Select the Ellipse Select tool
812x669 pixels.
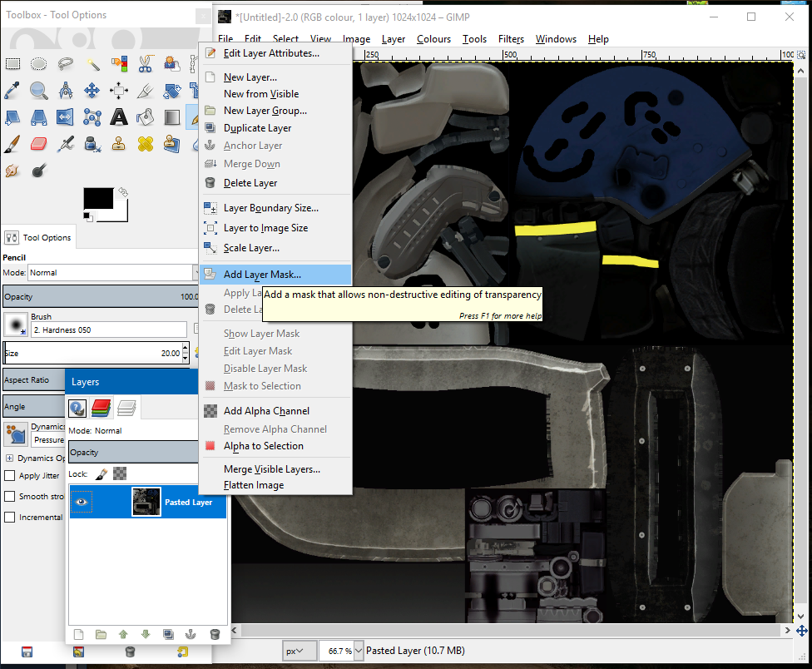pos(39,64)
